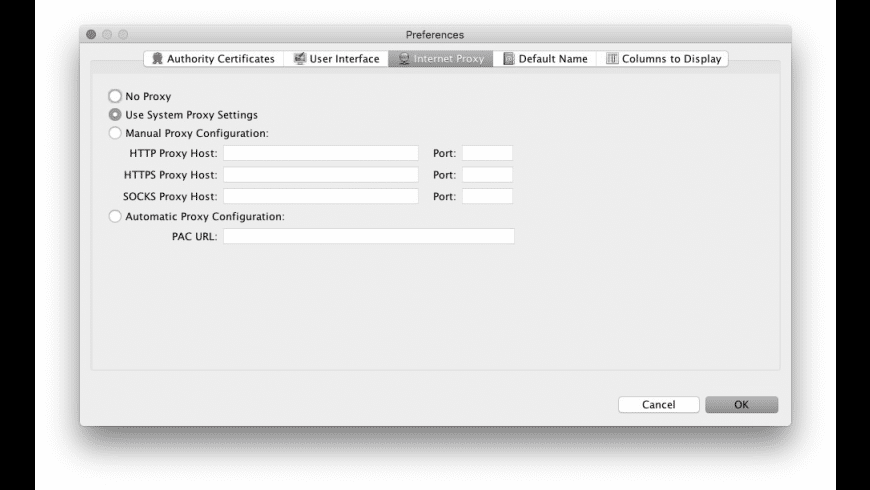870x490 pixels.
Task: Cancel the Preferences dialog
Action: 659,405
